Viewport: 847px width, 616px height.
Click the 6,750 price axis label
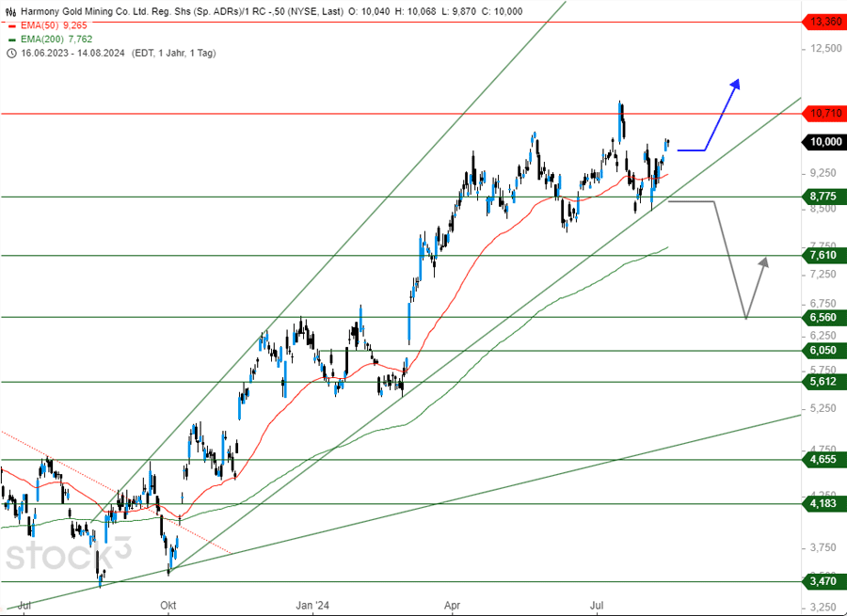point(825,304)
